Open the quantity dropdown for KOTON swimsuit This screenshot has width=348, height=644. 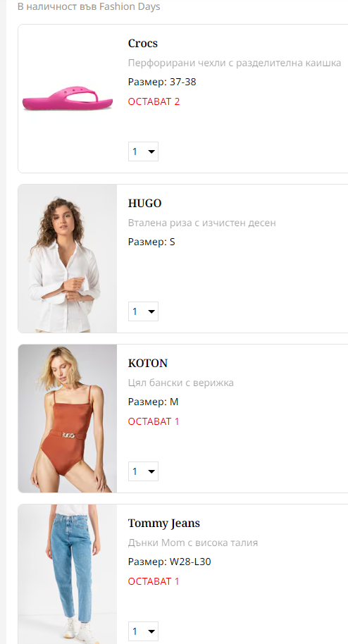[x=143, y=471]
